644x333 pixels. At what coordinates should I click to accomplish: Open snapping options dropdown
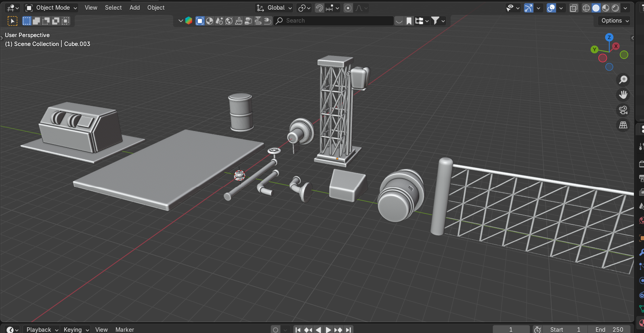pyautogui.click(x=333, y=8)
